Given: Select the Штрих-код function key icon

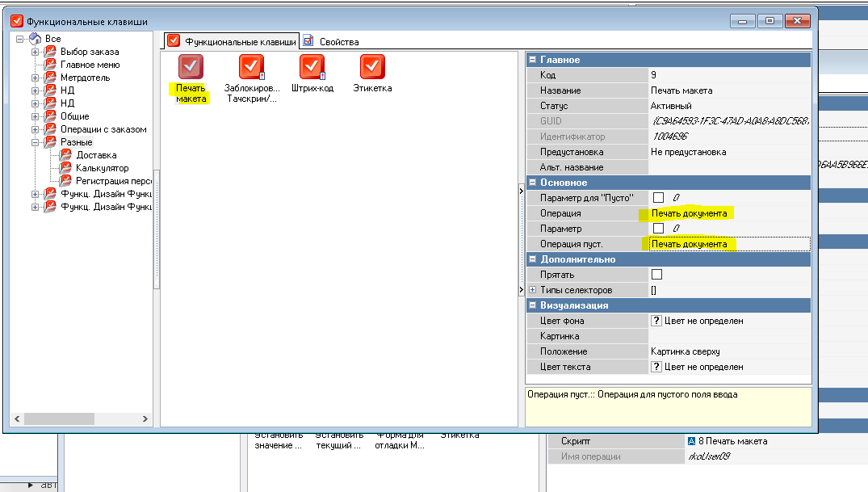Looking at the screenshot, I should pyautogui.click(x=312, y=67).
